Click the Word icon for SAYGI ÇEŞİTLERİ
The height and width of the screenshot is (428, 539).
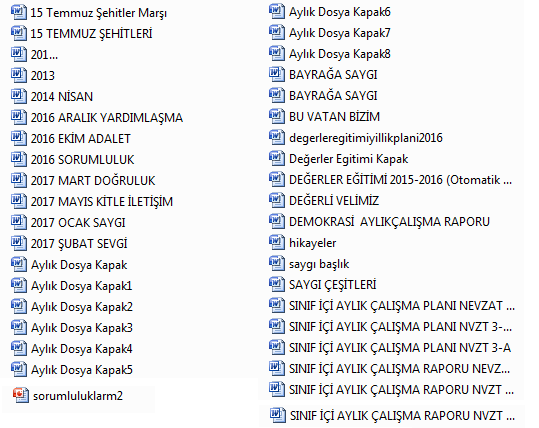tap(277, 285)
